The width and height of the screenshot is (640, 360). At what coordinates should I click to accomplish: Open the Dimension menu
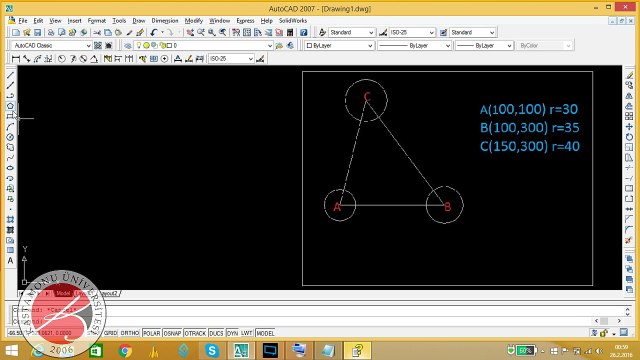pos(165,20)
